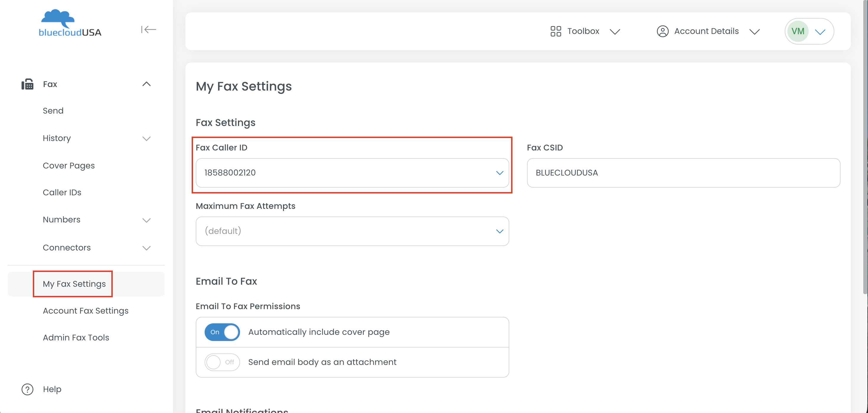Collapse the Fax menu chevron
Image resolution: width=868 pixels, height=413 pixels.
(146, 84)
